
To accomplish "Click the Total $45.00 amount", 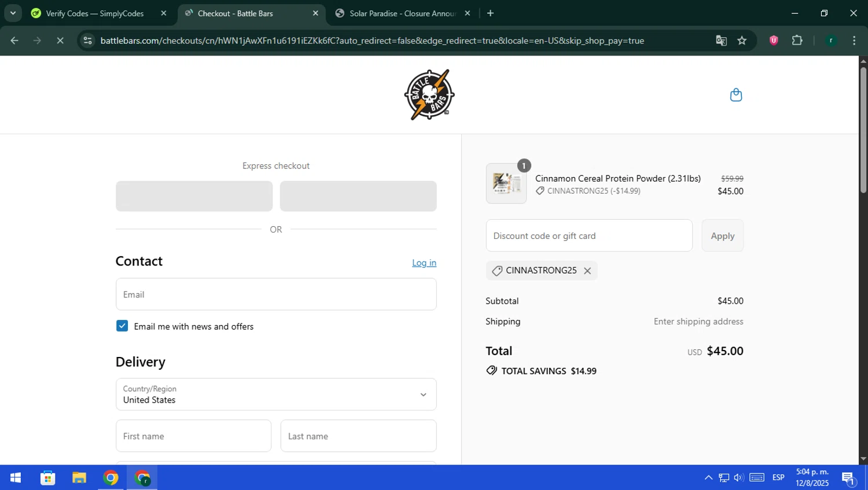I will (725, 351).
